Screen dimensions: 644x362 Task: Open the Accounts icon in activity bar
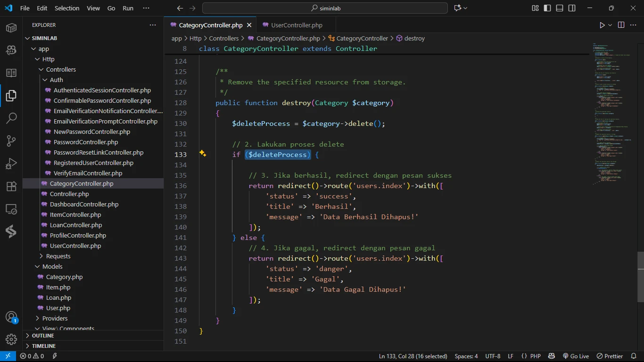pos(11,317)
